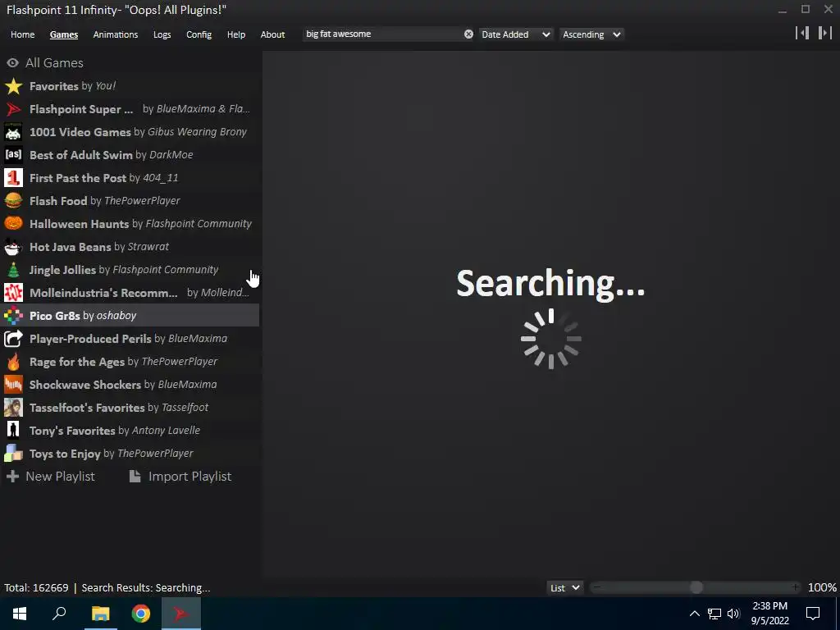The height and width of the screenshot is (630, 840).
Task: Open the Config tab
Action: tap(199, 34)
